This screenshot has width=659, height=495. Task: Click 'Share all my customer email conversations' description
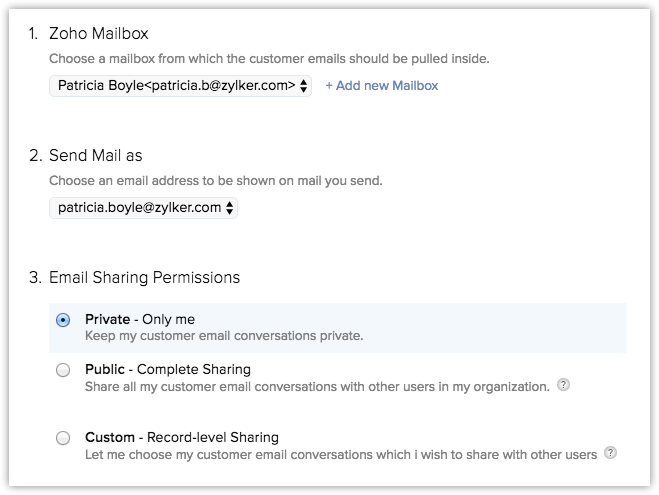(x=317, y=386)
